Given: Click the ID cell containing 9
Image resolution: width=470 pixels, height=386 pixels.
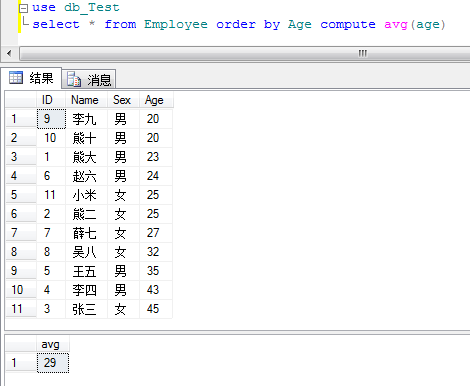Looking at the screenshot, I should click(51, 119).
